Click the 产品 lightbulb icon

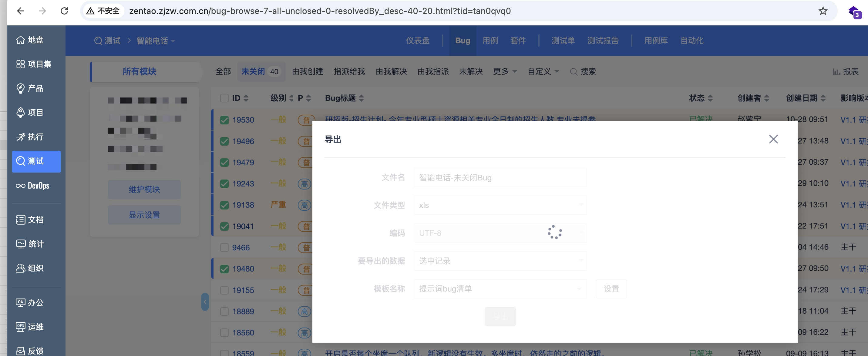coord(20,88)
